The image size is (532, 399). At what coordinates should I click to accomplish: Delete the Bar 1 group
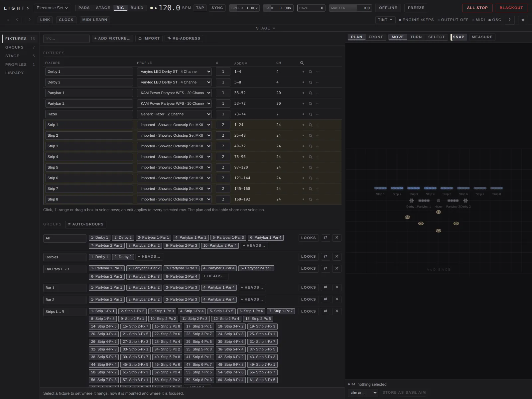(x=337, y=287)
